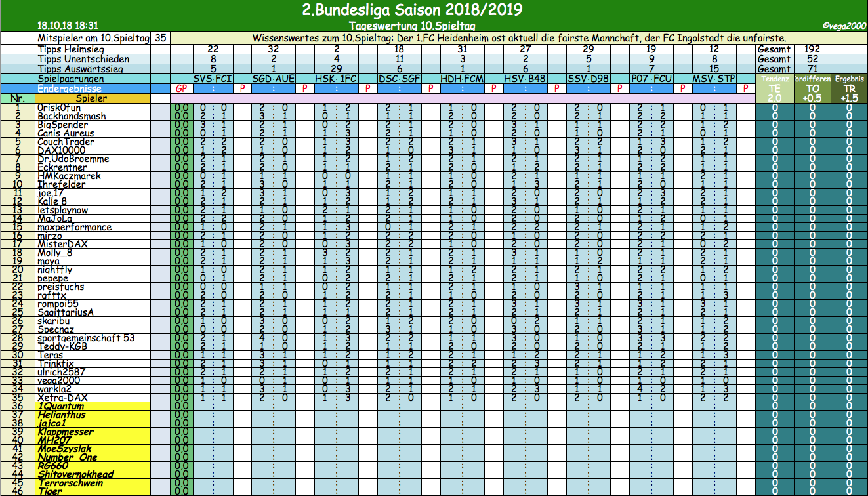
Task: Select player name "0risk0fun"
Action: tap(59, 108)
